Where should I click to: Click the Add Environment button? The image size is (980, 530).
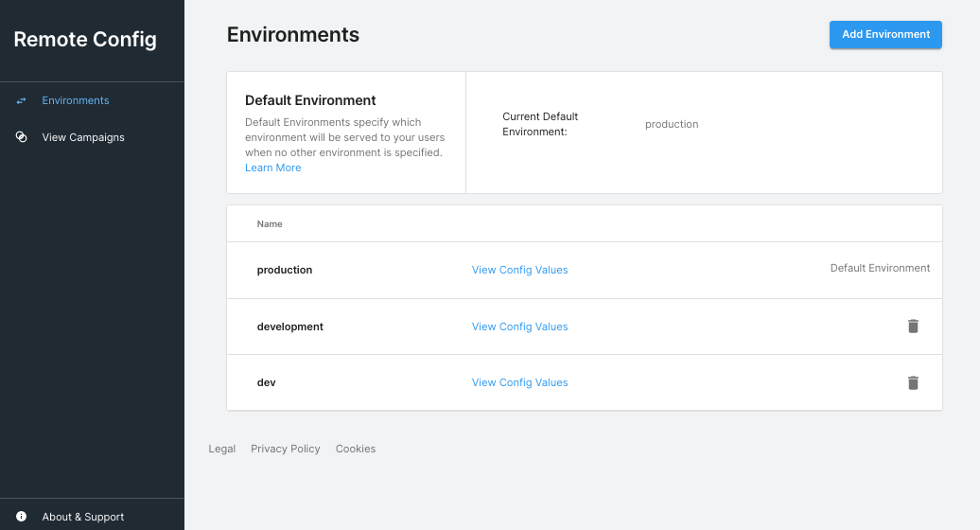[885, 34]
